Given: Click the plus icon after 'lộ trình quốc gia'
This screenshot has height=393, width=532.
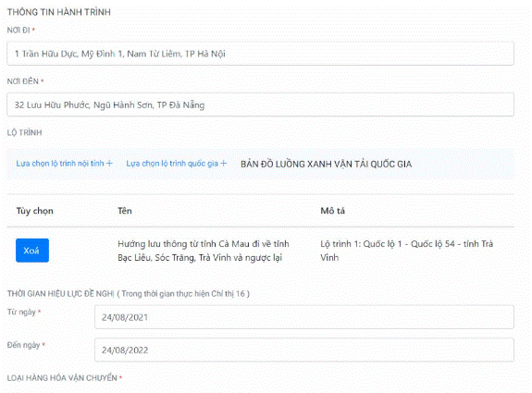Looking at the screenshot, I should (x=223, y=164).
